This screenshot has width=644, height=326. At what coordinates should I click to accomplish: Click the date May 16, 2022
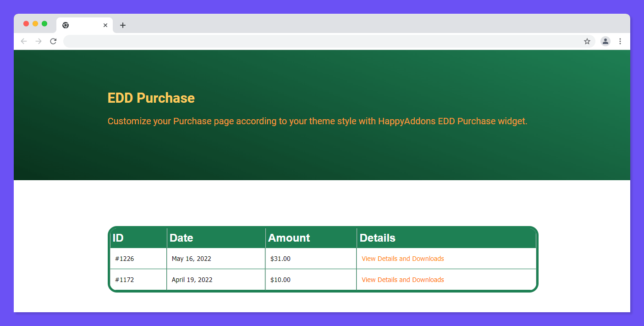[192, 259]
